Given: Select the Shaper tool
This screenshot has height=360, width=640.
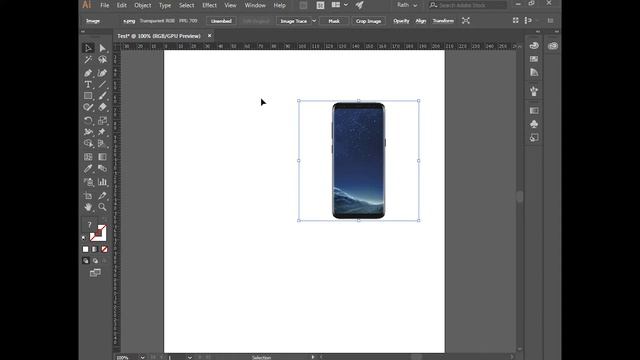Looking at the screenshot, I should (88, 107).
